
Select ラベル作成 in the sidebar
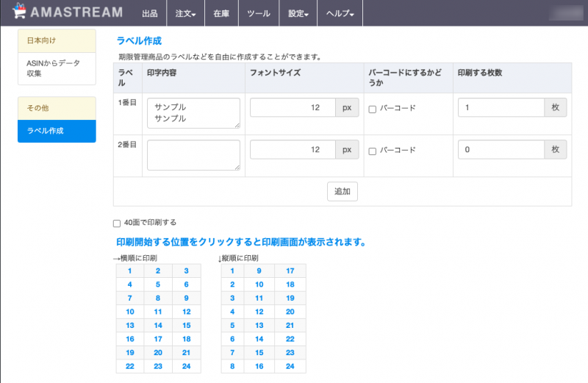click(x=57, y=131)
